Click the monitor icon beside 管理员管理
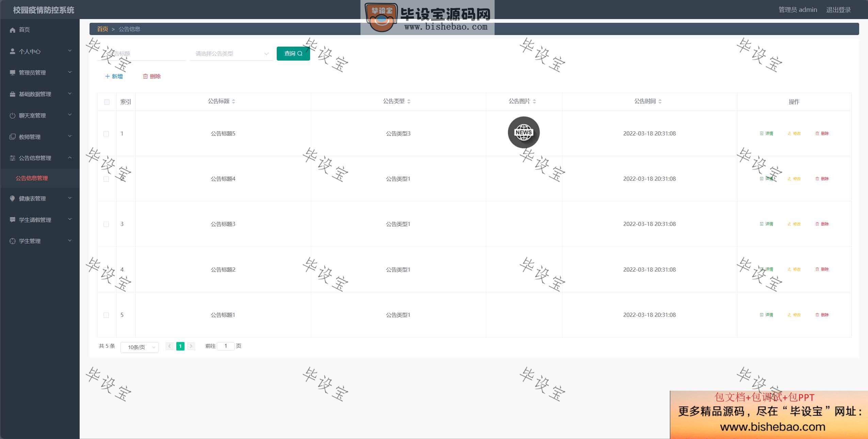Screen dimensions: 868x439 click(13, 72)
